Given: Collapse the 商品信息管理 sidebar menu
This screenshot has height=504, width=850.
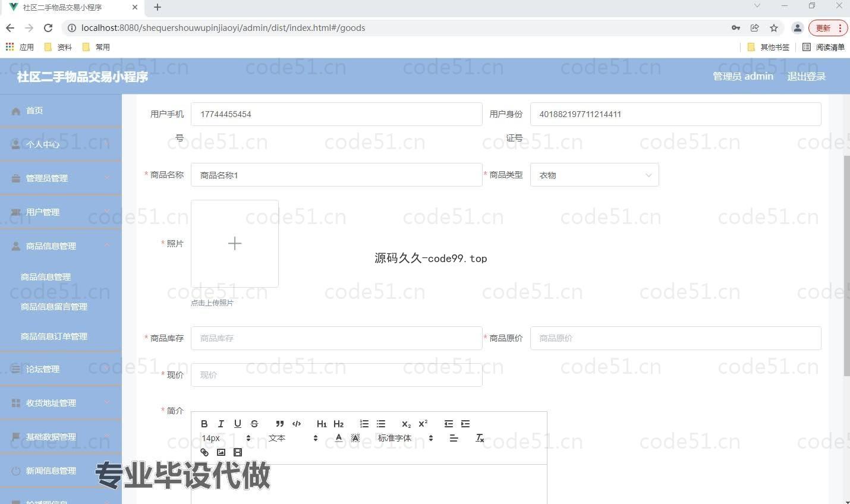Looking at the screenshot, I should click(x=61, y=246).
